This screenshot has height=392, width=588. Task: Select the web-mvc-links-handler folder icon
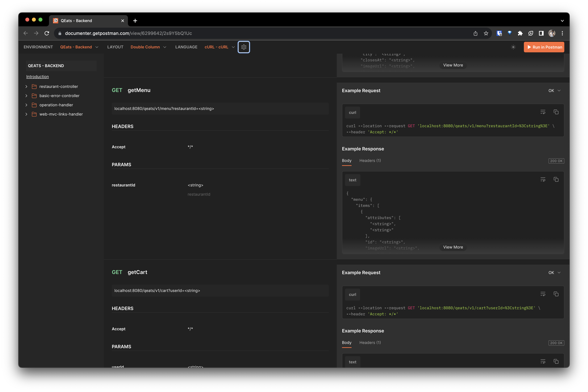pos(34,114)
